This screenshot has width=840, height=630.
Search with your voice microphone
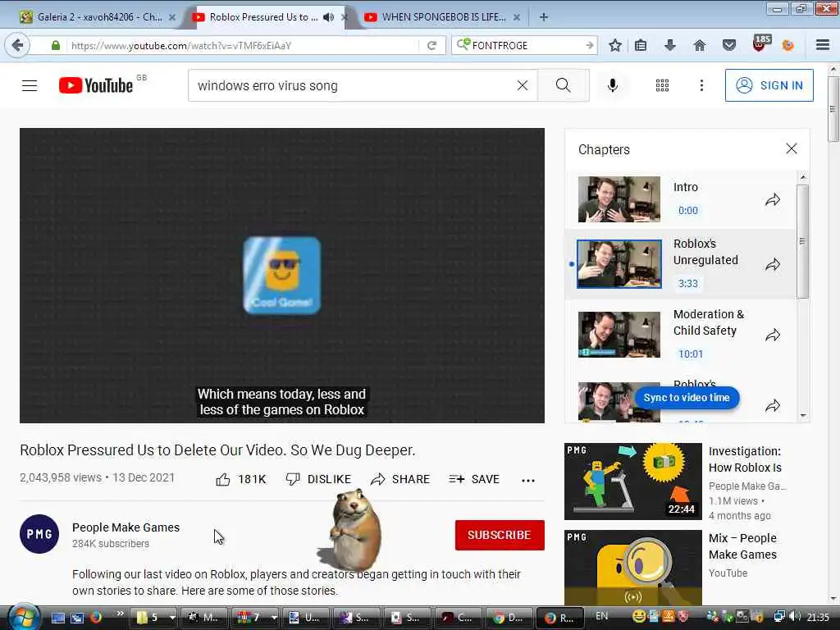612,85
